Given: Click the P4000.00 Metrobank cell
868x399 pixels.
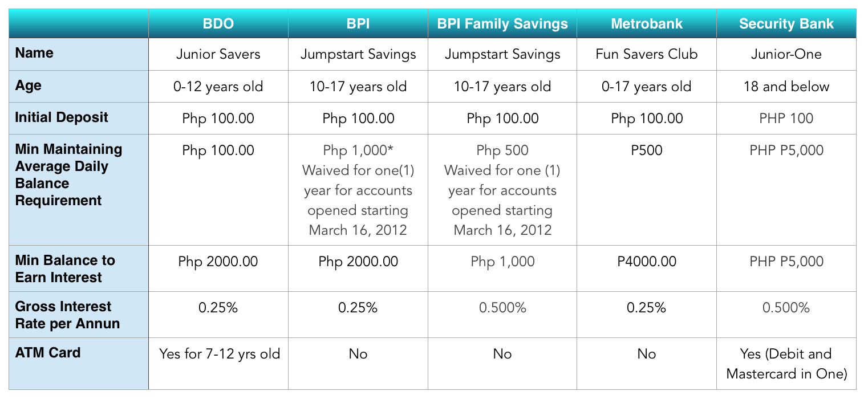Looking at the screenshot, I should click(x=647, y=262).
